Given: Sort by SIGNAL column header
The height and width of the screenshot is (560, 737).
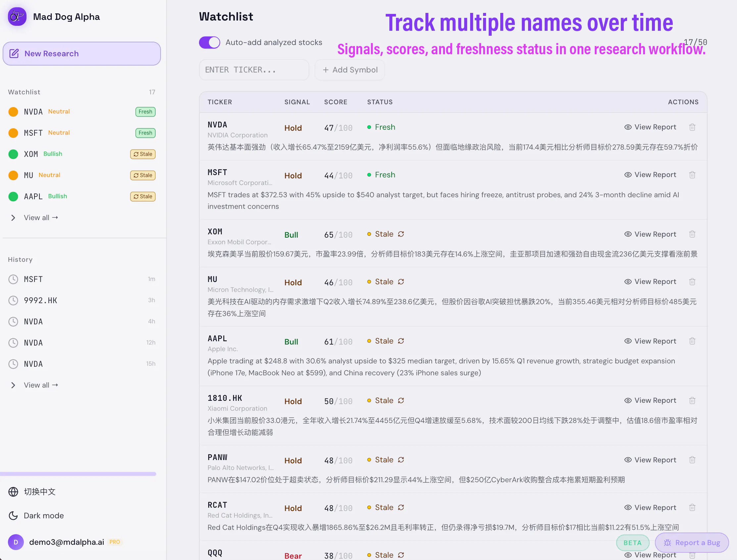Looking at the screenshot, I should click(297, 102).
